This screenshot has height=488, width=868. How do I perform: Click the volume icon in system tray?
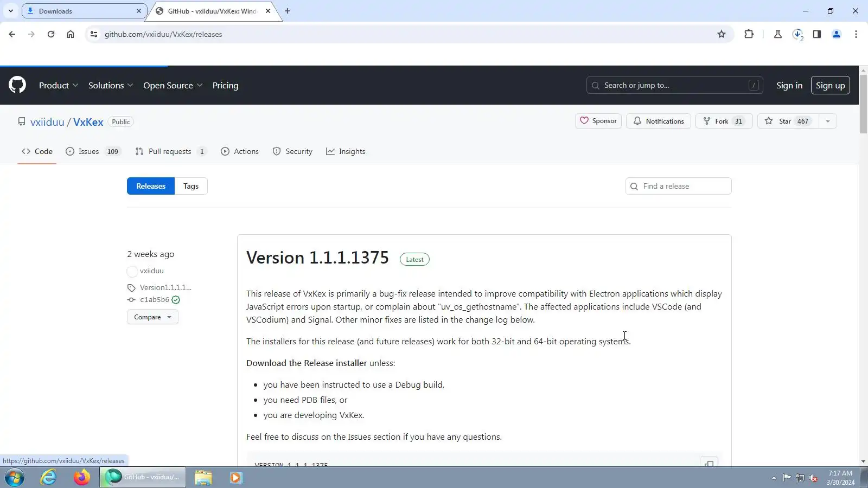813,478
